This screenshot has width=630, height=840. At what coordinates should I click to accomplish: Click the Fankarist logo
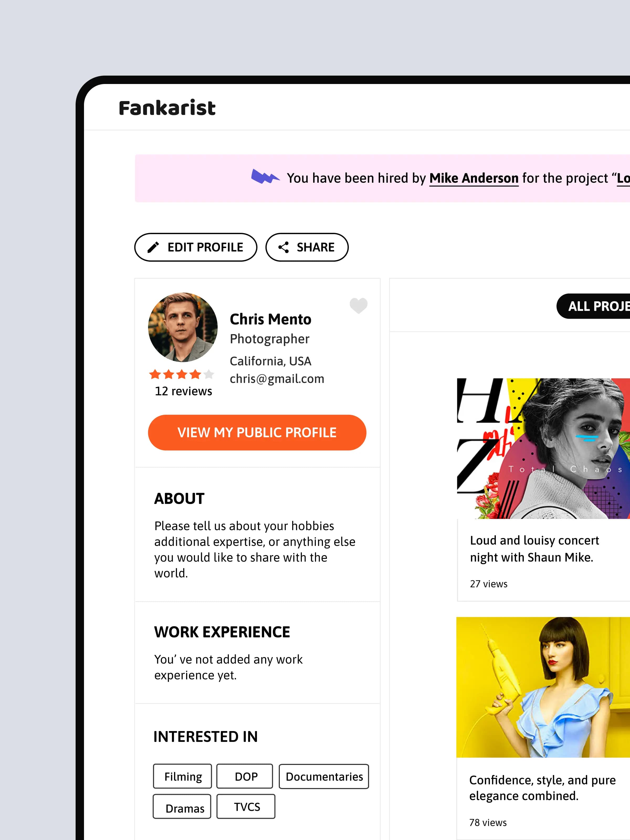[167, 108]
